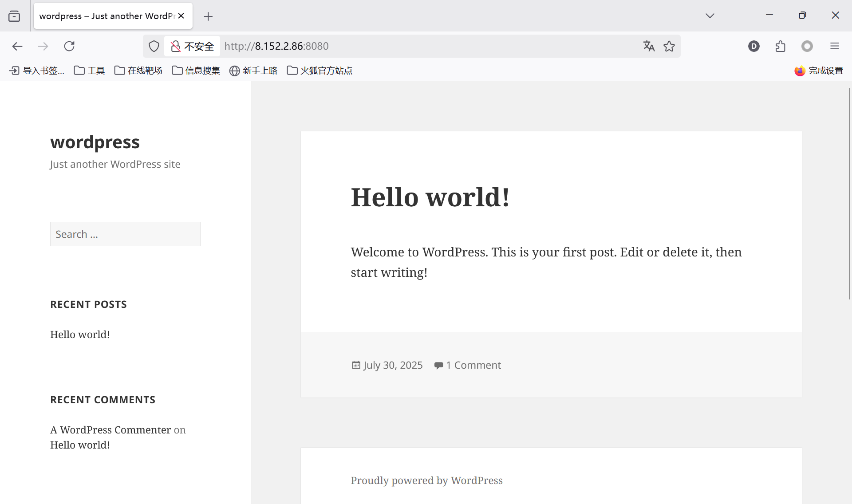Go forward to the next page

pos(43,46)
